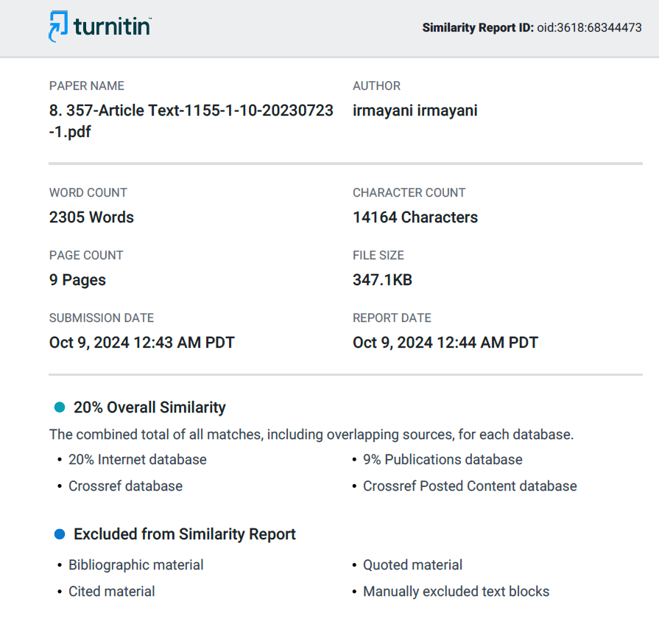Click the submission date Oct 9 12:43 AM
Image resolution: width=659 pixels, height=644 pixels.
[141, 343]
